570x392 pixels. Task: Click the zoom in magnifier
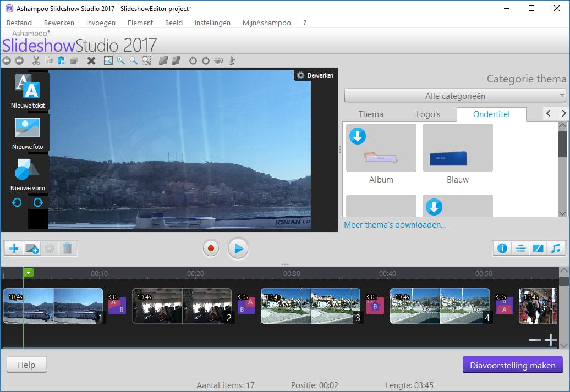click(121, 60)
